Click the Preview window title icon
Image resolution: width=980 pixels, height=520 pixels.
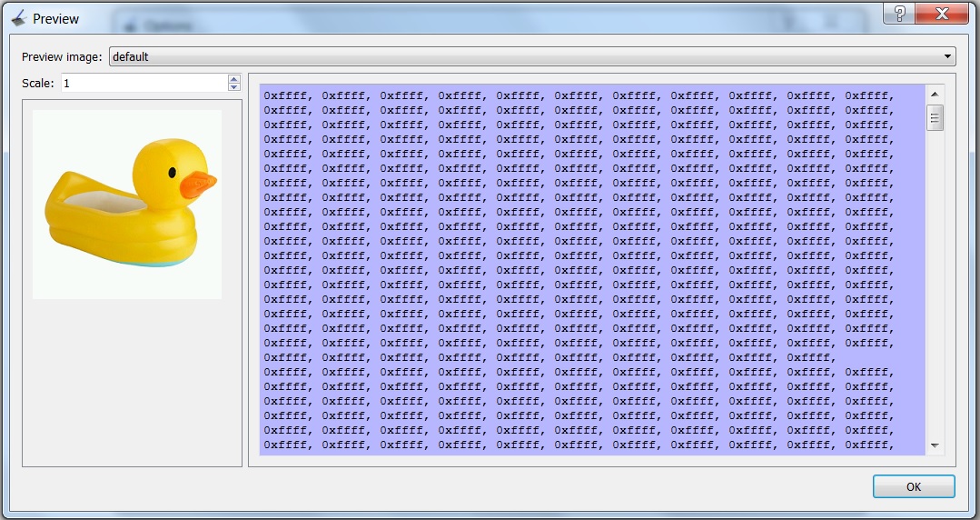point(19,18)
